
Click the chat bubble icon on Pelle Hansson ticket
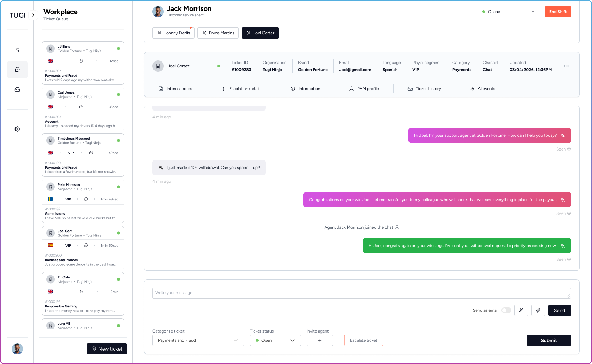(86, 199)
